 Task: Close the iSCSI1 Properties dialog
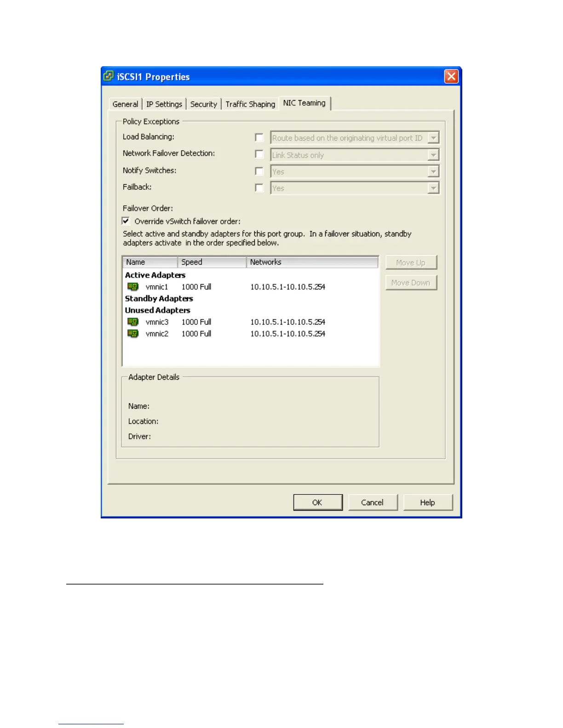451,76
